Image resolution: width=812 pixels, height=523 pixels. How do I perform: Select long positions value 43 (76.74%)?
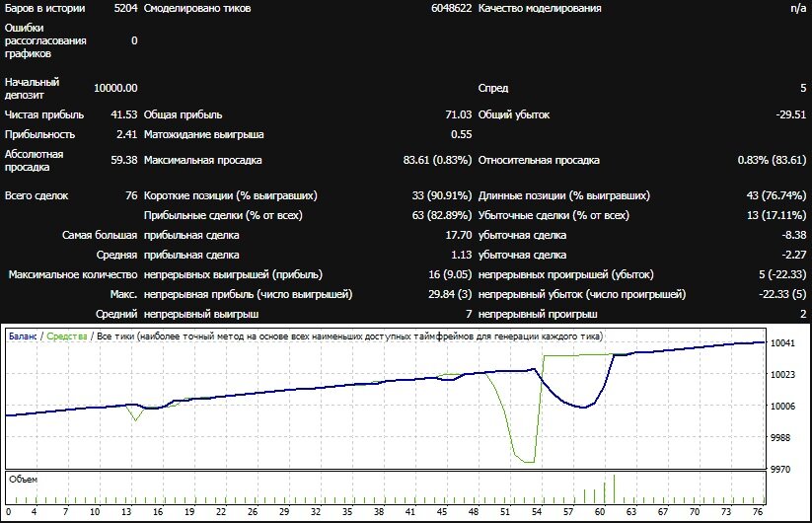(776, 195)
